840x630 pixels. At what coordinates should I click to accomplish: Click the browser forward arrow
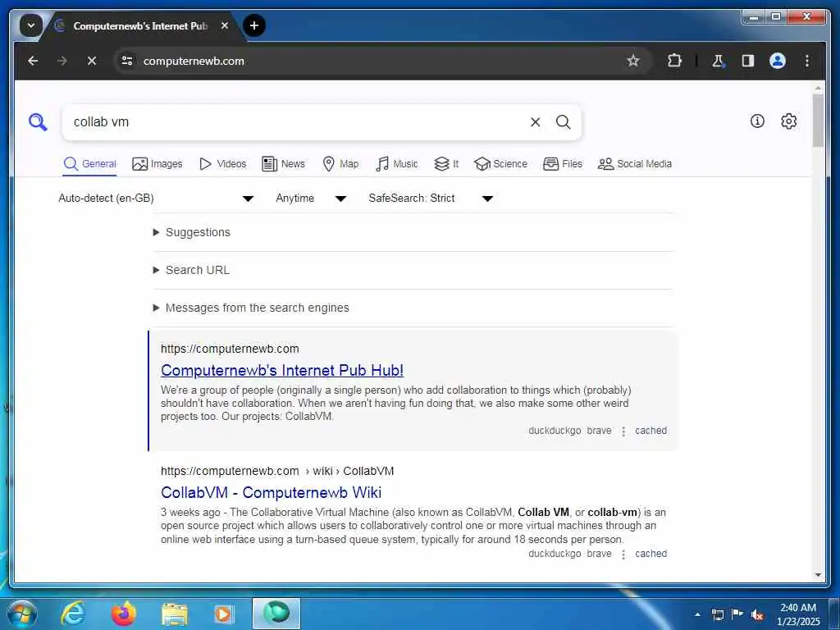(62, 61)
